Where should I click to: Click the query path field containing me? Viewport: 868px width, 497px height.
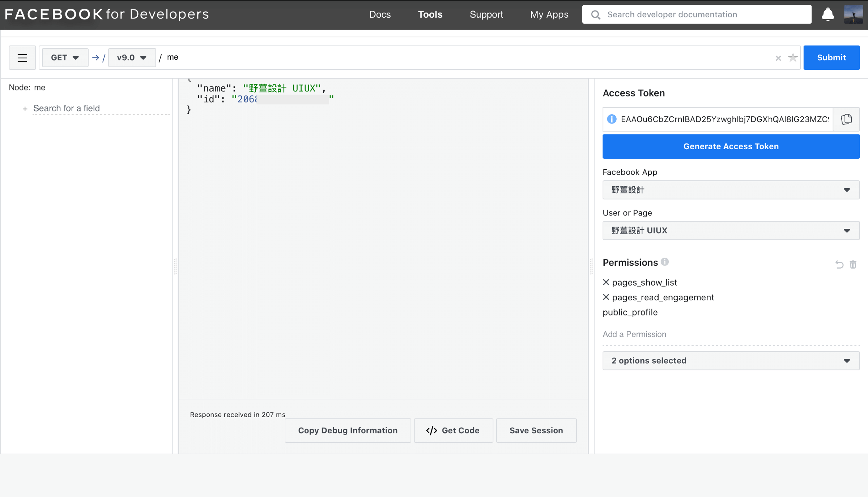[468, 57]
